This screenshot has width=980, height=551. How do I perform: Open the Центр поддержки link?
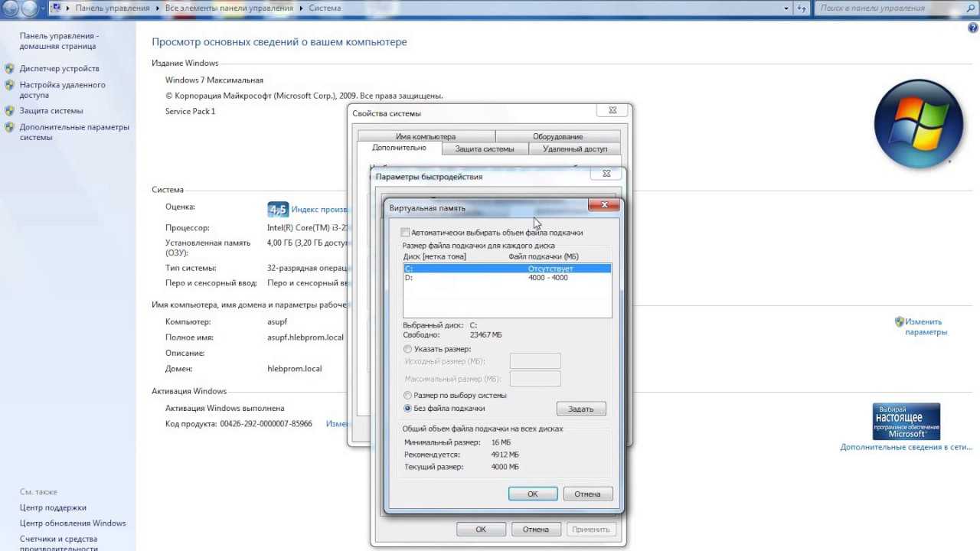53,507
